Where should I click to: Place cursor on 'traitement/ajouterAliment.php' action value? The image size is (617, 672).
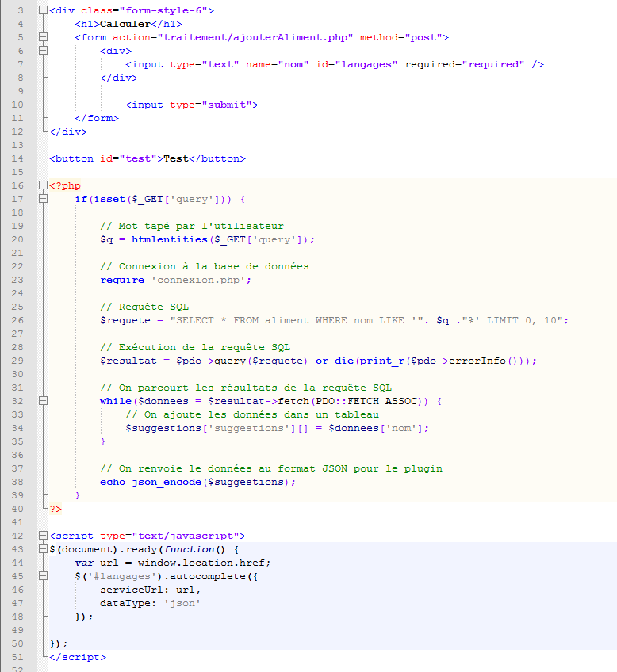(x=255, y=37)
